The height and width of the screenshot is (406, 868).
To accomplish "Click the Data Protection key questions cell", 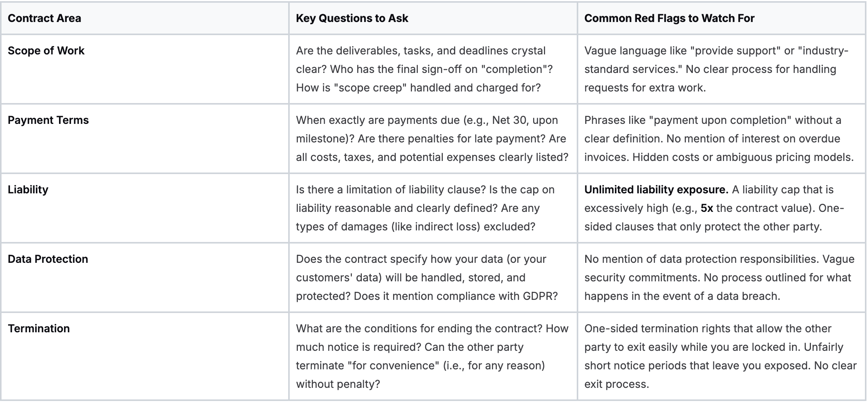I will (426, 278).
